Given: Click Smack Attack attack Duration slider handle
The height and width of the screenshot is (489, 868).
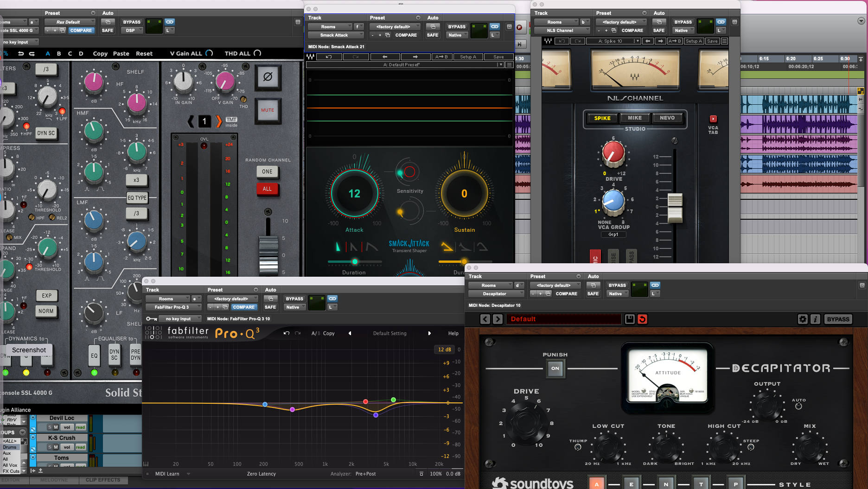Looking at the screenshot, I should [x=355, y=262].
